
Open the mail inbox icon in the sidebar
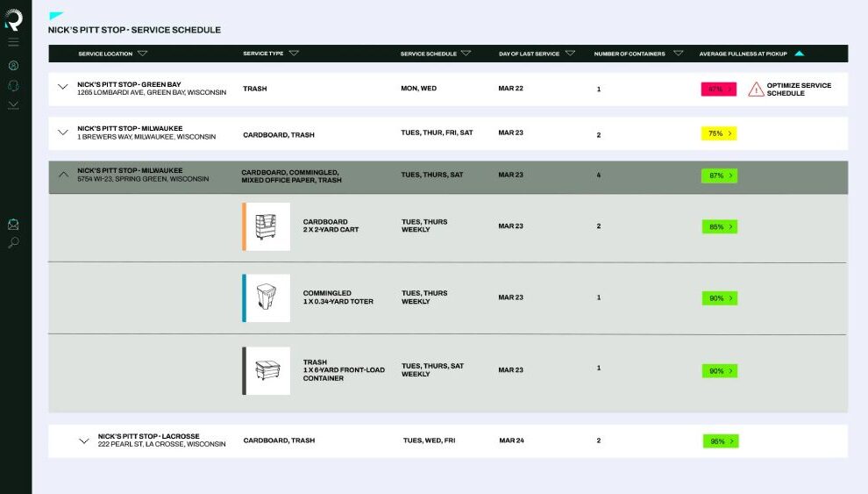coord(13,225)
